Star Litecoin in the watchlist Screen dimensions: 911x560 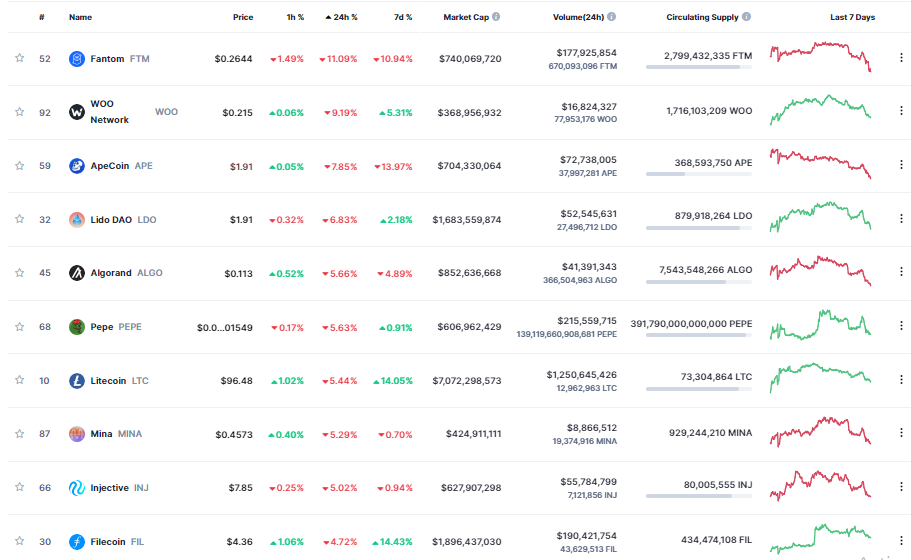(20, 380)
